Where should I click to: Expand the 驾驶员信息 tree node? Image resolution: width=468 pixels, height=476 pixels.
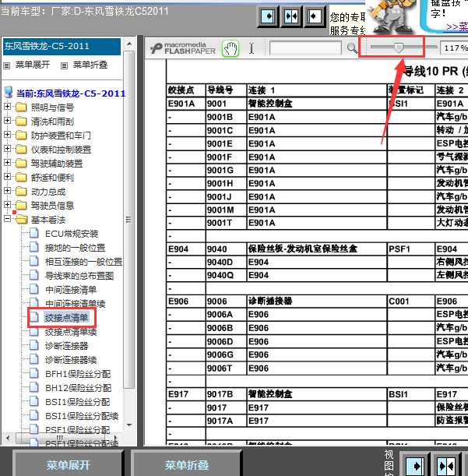pyautogui.click(x=8, y=204)
